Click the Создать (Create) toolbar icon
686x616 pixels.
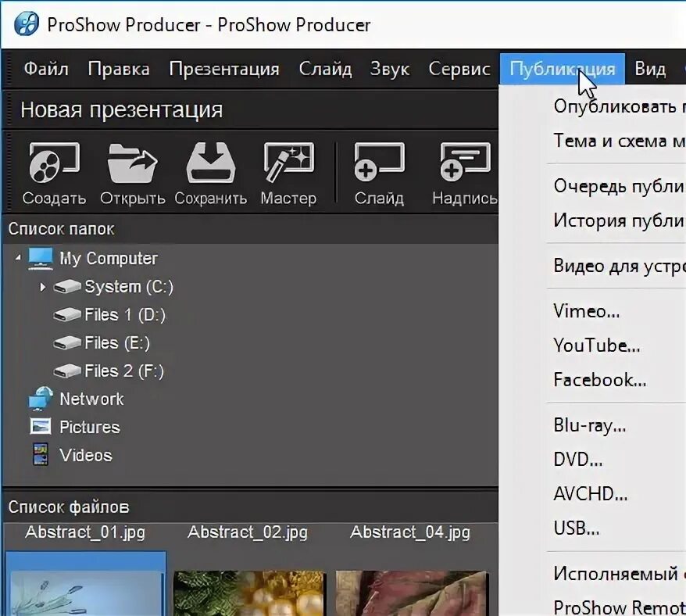pos(54,163)
